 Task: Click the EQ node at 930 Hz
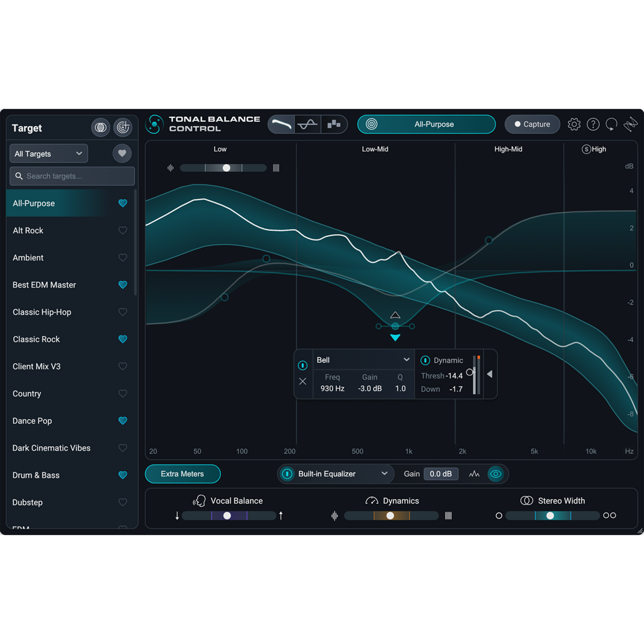396,326
